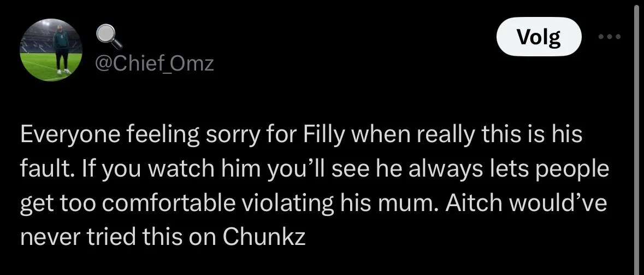Screen dimensions: 644x275
Task: Open the three-dot more options menu
Action: 610,37
